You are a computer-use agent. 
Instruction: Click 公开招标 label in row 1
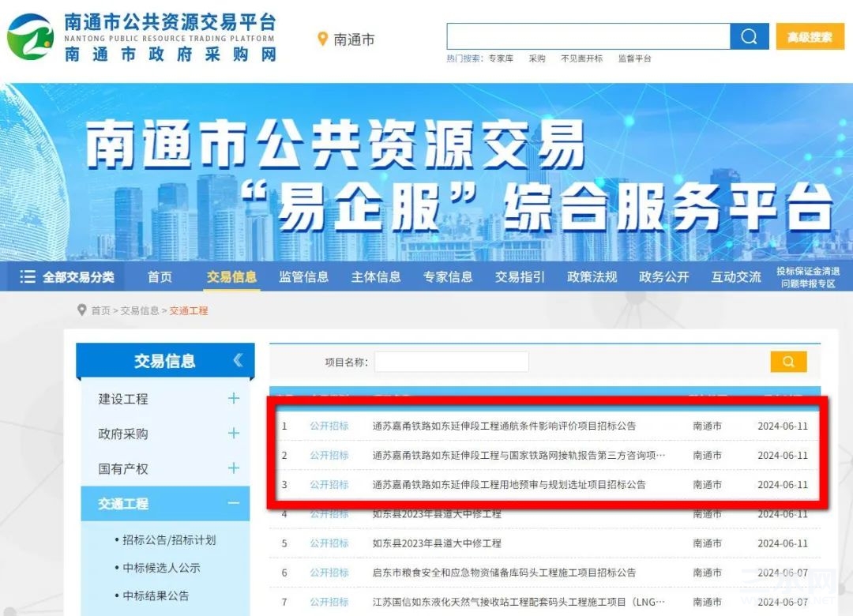329,426
